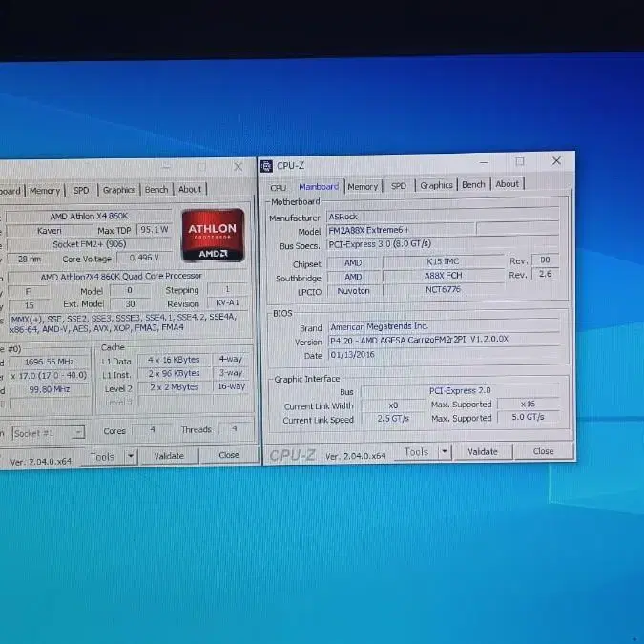Screen dimensions: 644x644
Task: Click the southbridge revision 2.6 value
Action: click(545, 274)
